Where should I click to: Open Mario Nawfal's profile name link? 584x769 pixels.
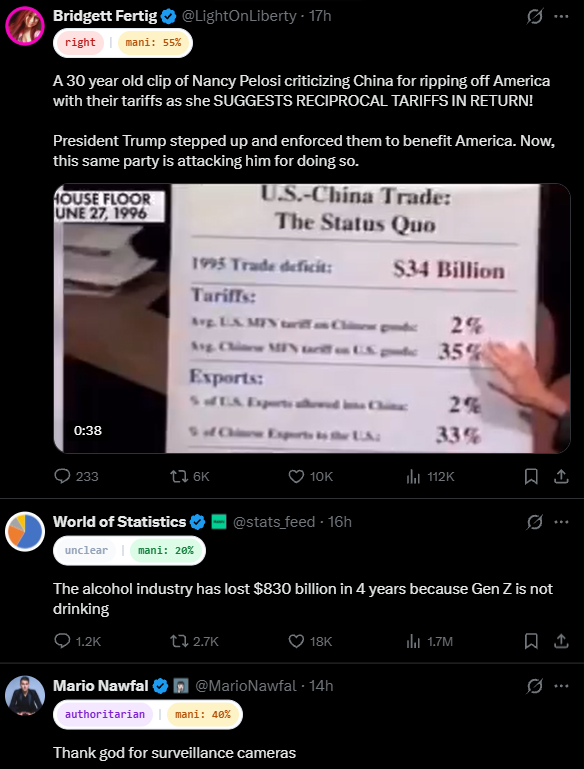coord(101,686)
